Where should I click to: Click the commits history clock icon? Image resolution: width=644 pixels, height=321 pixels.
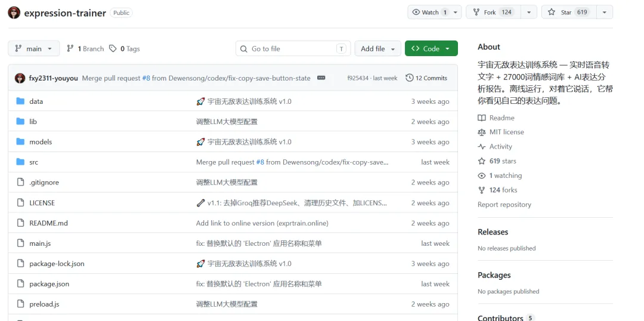pos(409,78)
